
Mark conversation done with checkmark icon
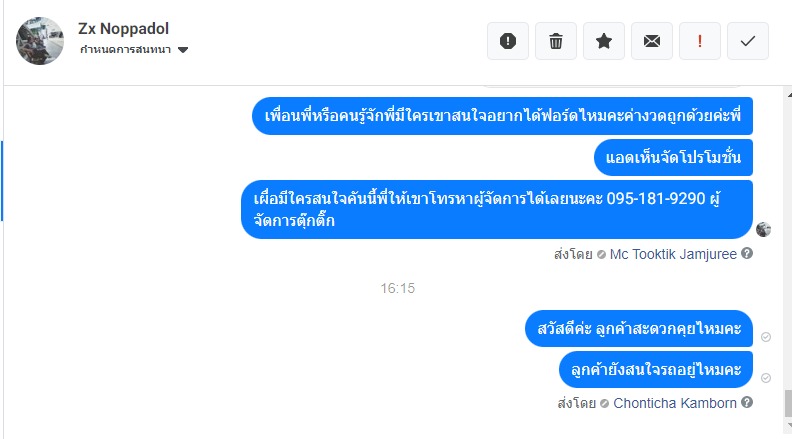click(x=748, y=41)
